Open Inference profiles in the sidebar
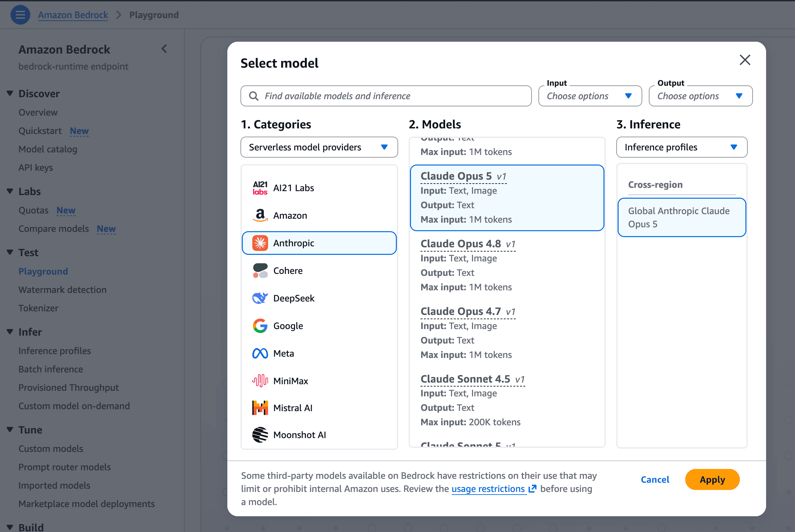 point(55,351)
